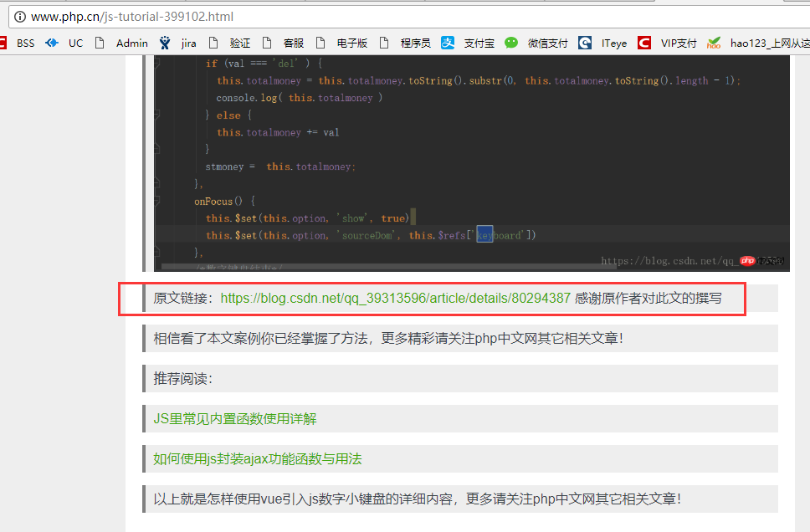Open the 如何使用js封装ajax功能函数与用法 link

tap(257, 458)
